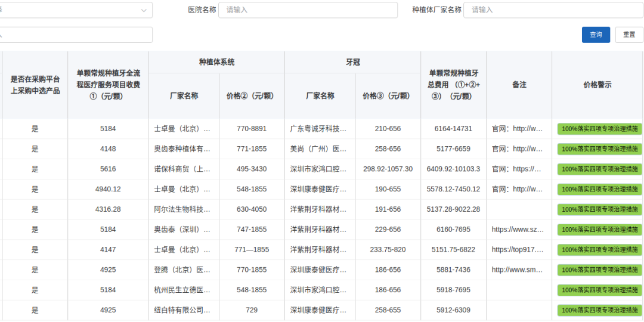Click the 备注 column header

[519, 85]
